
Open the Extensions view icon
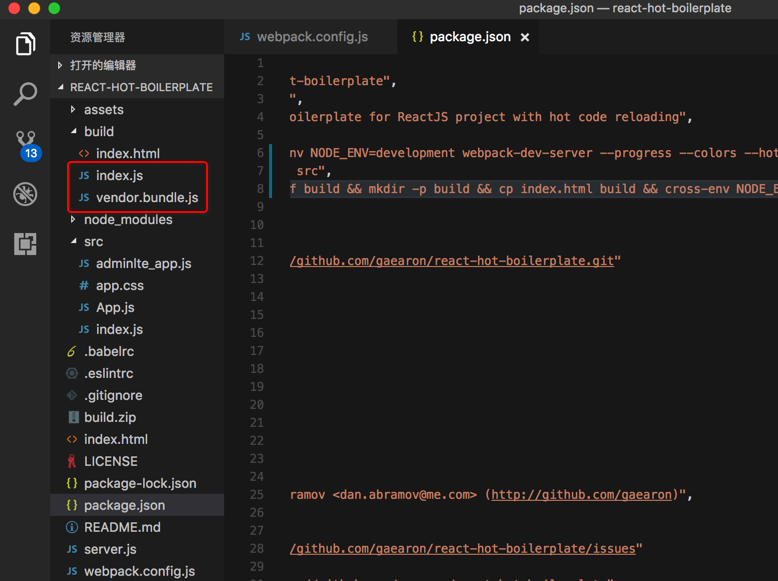[25, 244]
